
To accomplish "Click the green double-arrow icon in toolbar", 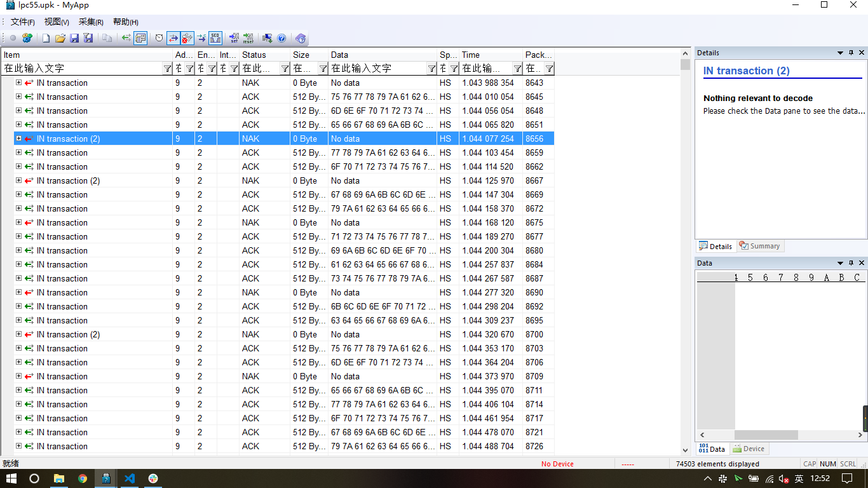I will point(126,38).
